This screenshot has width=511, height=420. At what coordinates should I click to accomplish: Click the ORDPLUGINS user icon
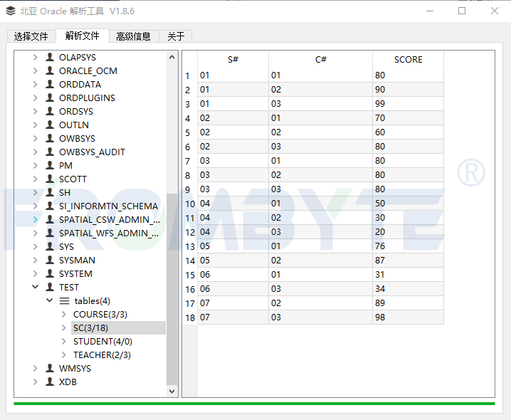click(50, 98)
